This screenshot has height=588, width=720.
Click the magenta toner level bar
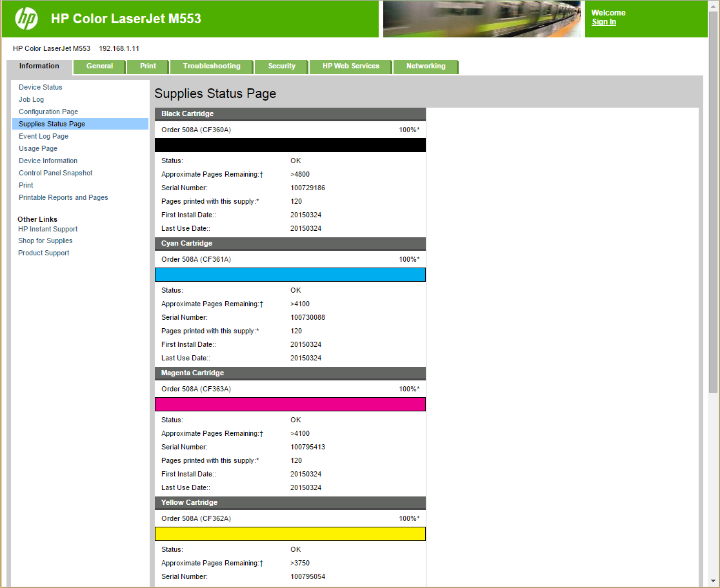(x=290, y=404)
